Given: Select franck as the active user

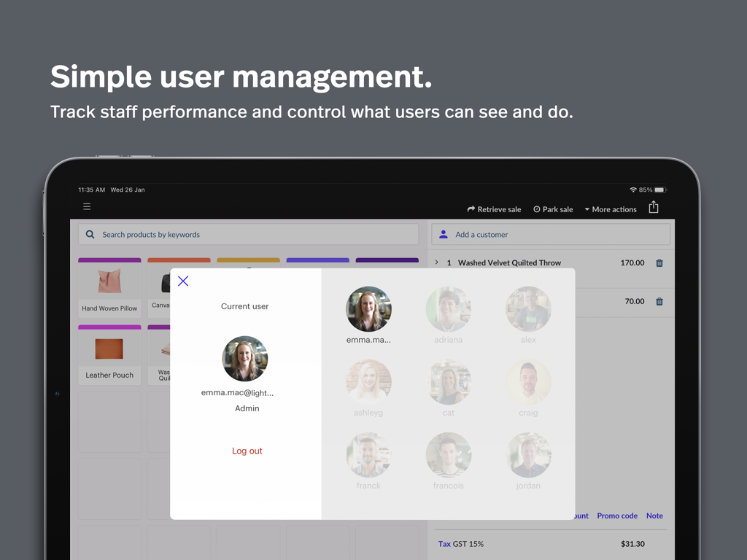Looking at the screenshot, I should click(368, 454).
